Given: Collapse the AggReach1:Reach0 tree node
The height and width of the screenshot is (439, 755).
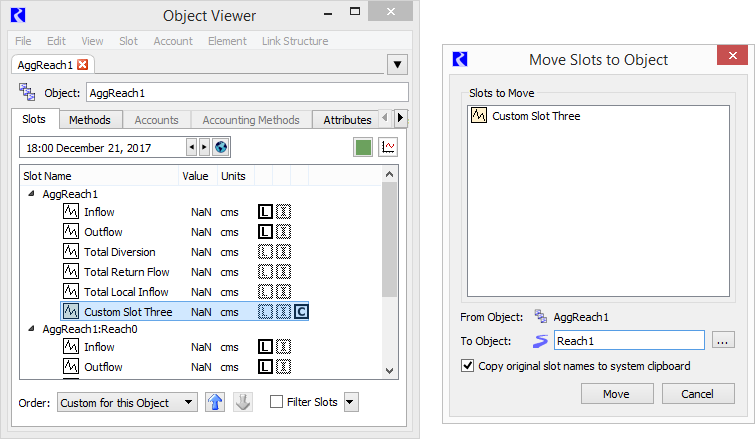Looking at the screenshot, I should point(31,329).
